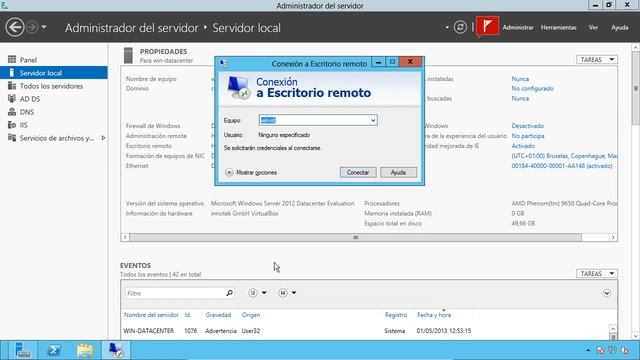This screenshot has height=360, width=640.
Task: Select Panel in the sidebar
Action: (54, 60)
